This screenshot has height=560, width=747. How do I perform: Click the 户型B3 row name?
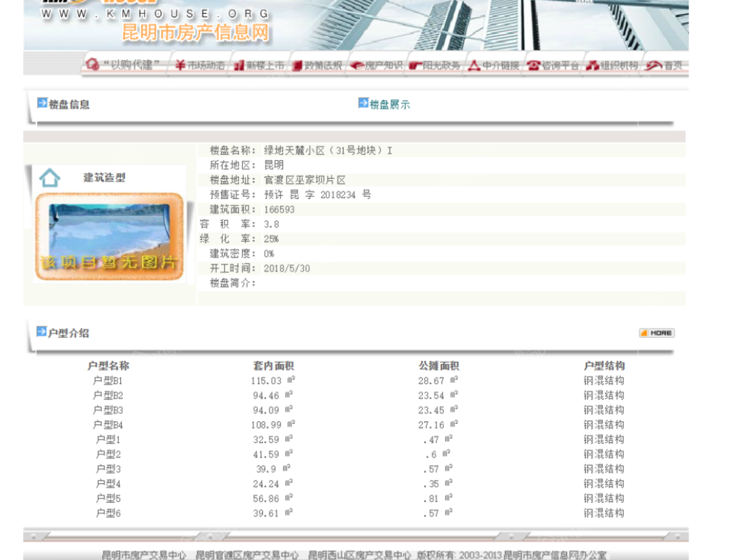tap(108, 410)
